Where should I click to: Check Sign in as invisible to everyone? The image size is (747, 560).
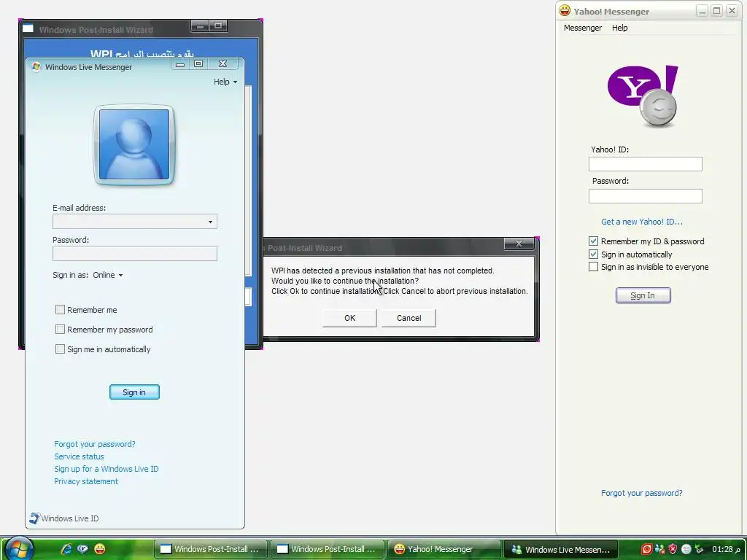coord(593,267)
